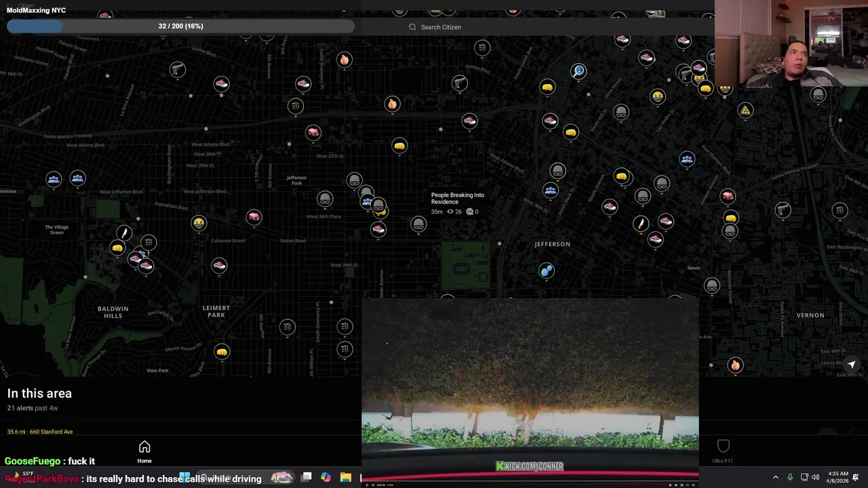Click the views eye icon under the alert title

[450, 211]
